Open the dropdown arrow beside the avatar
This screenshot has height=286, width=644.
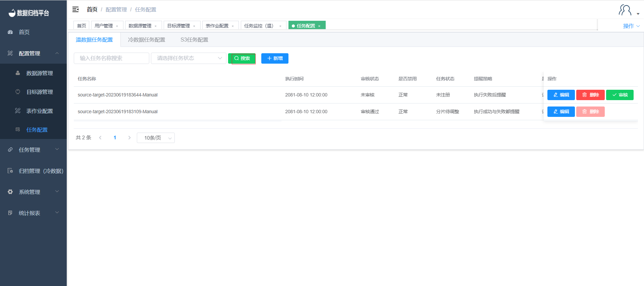coord(638,14)
